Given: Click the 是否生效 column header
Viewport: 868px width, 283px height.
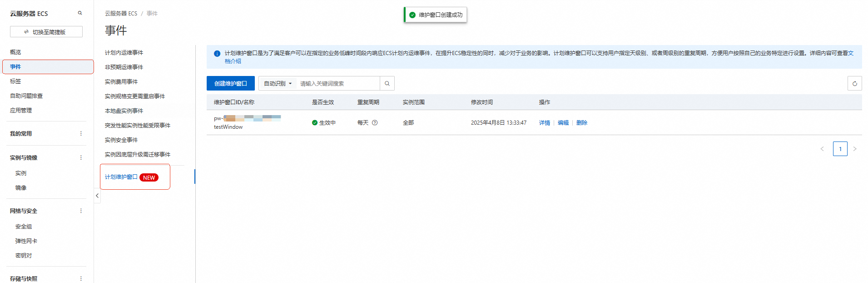Looking at the screenshot, I should 323,102.
